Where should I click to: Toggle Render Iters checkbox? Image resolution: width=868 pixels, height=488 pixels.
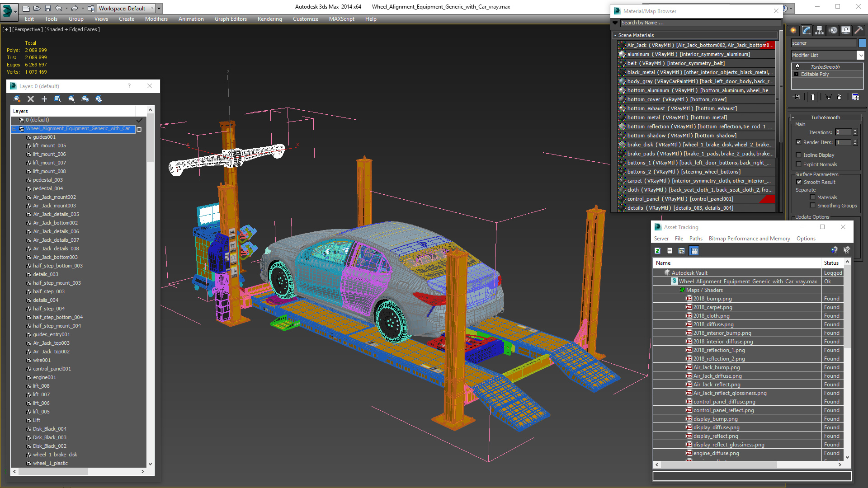point(798,142)
